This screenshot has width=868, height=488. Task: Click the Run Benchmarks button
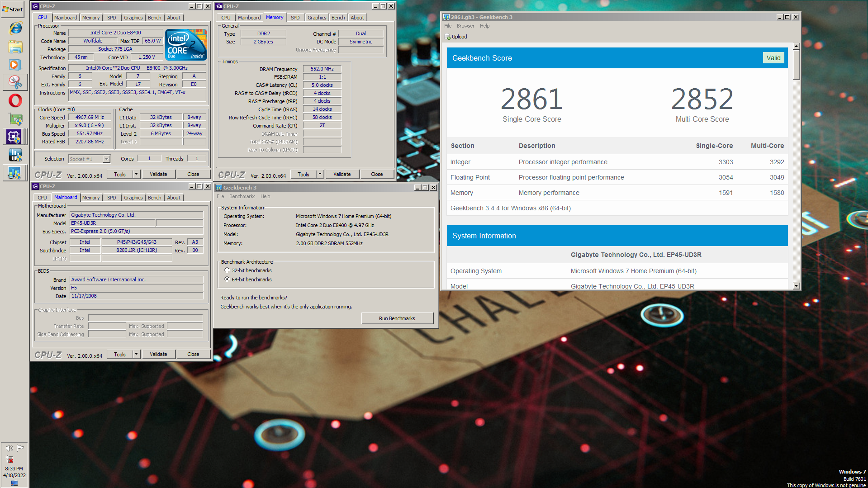[397, 318]
